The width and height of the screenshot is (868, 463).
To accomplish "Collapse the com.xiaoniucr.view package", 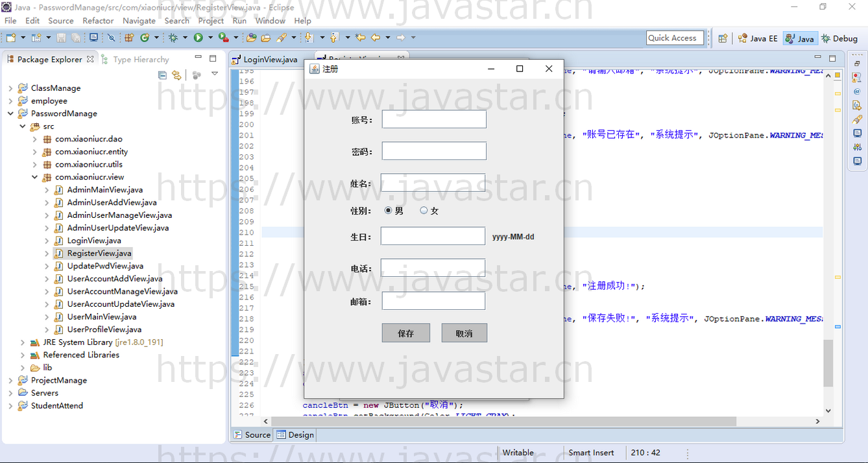I will (35, 177).
